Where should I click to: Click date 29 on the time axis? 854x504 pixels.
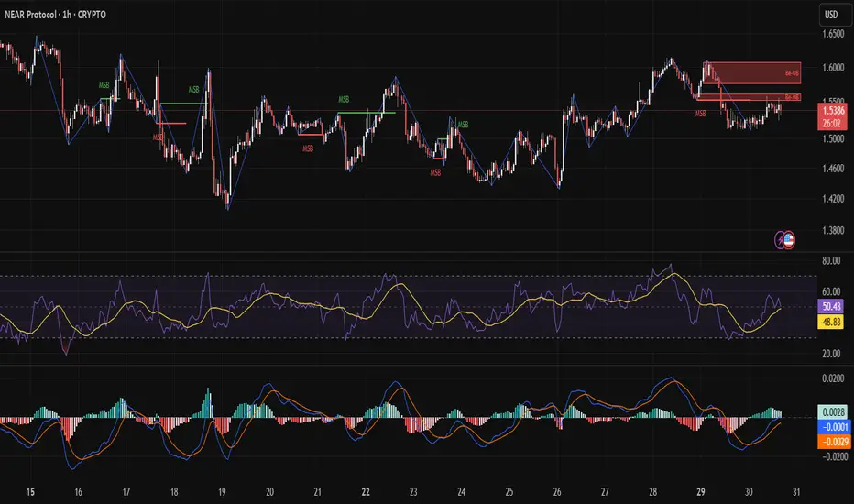pyautogui.click(x=701, y=492)
